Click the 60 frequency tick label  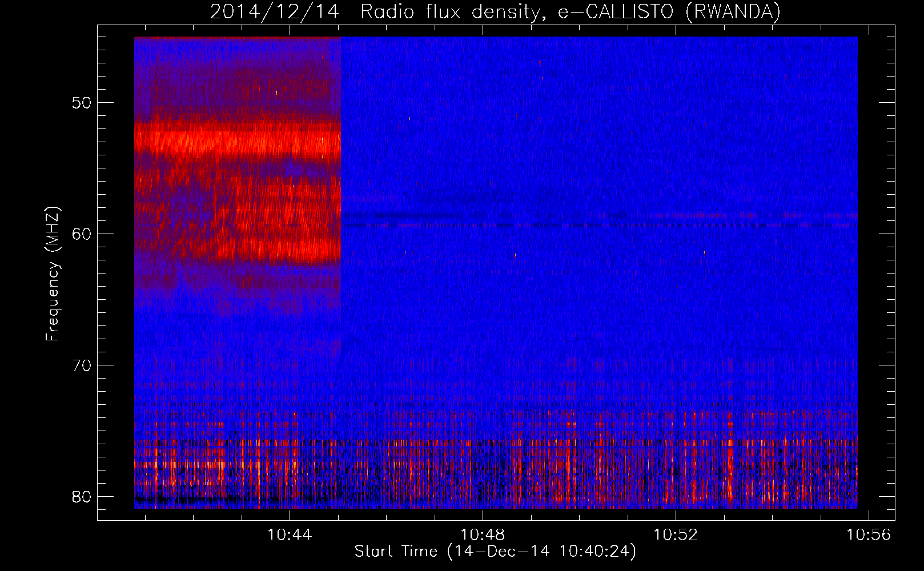click(x=82, y=234)
